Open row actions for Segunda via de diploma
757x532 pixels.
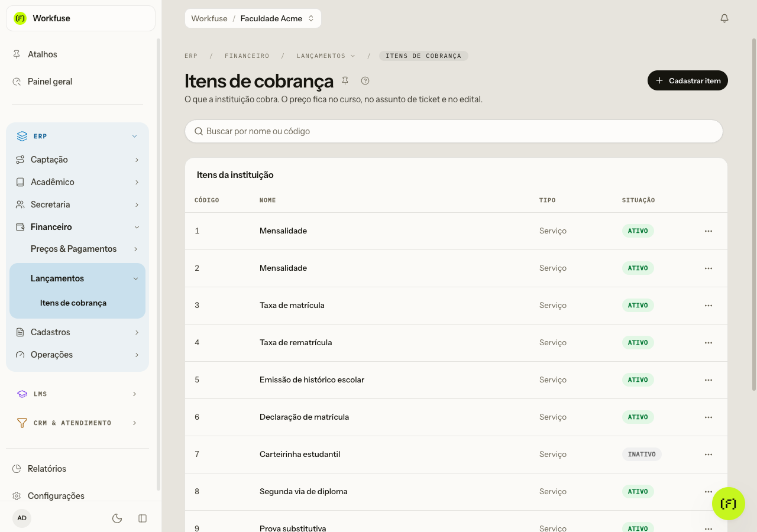pos(709,492)
